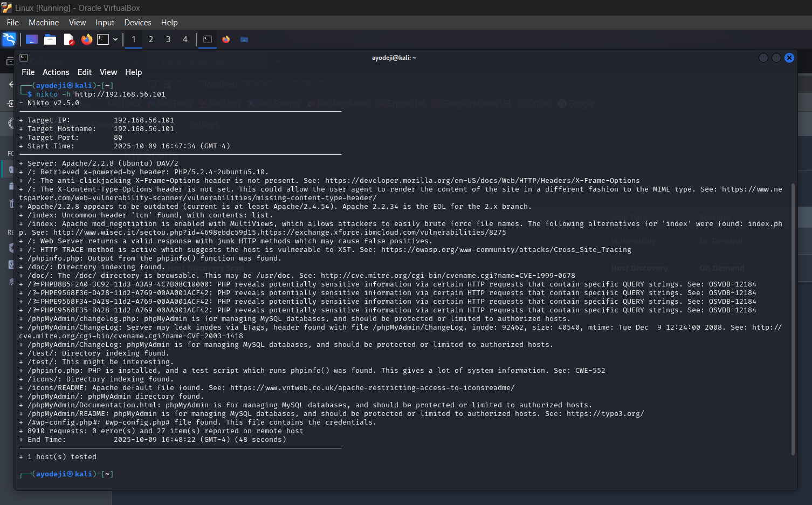The image size is (812, 505).
Task: Open VirtualBox Machine menu
Action: pos(44,23)
